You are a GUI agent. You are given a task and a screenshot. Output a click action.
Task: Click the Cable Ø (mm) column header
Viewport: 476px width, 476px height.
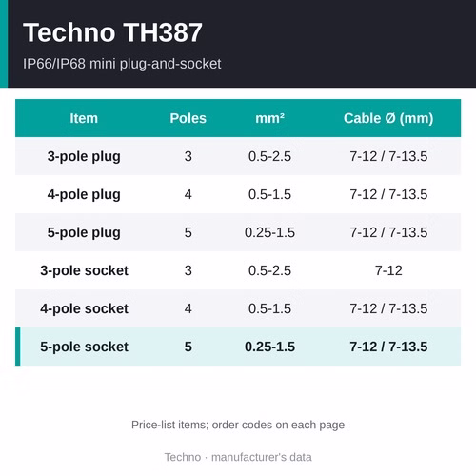[388, 118]
